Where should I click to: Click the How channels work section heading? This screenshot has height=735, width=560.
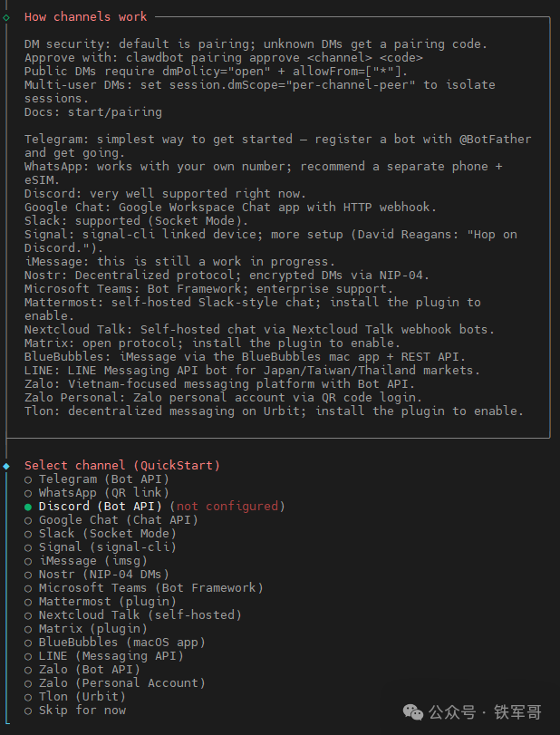coord(85,17)
